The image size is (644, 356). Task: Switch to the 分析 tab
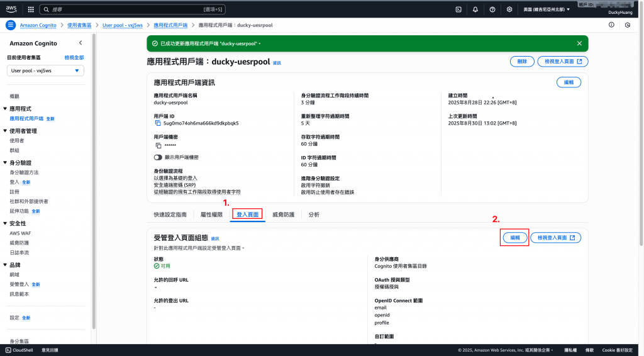(314, 214)
